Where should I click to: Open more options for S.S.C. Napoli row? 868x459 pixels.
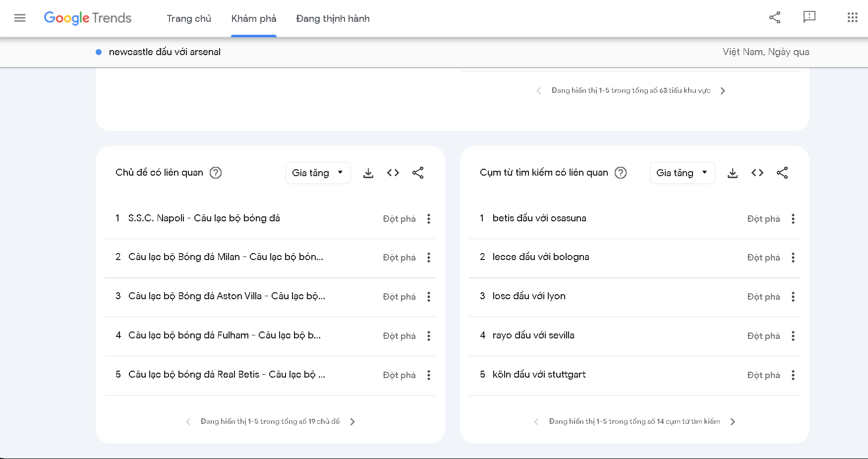tap(429, 219)
